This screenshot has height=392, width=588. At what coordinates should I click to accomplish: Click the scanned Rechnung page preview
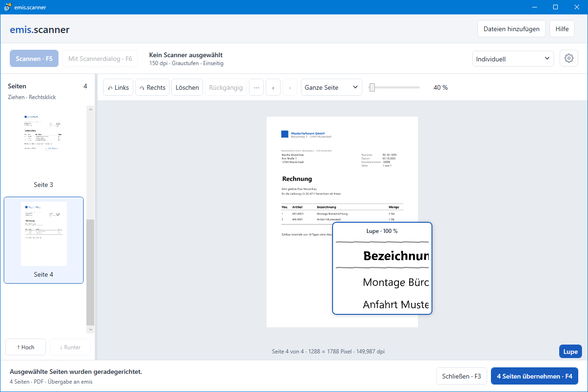coord(342,222)
